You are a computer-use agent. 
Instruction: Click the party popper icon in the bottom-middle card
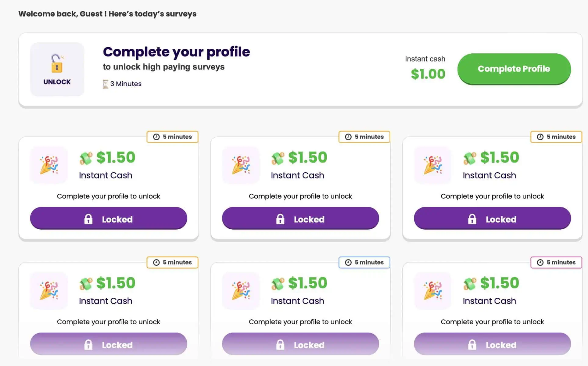pos(241,291)
